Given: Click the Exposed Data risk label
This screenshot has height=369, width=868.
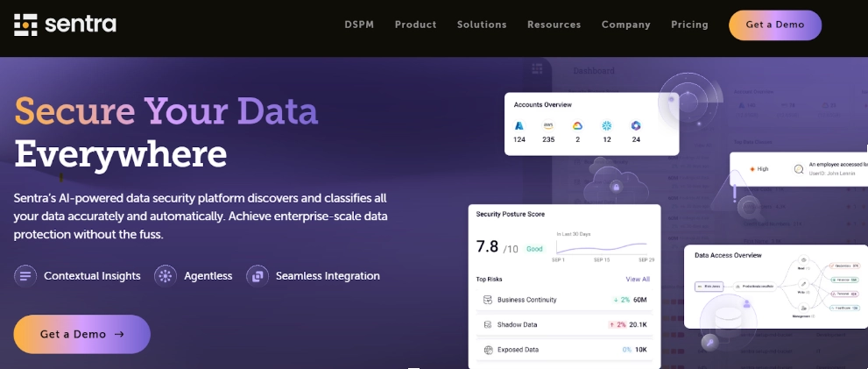Looking at the screenshot, I should (519, 350).
